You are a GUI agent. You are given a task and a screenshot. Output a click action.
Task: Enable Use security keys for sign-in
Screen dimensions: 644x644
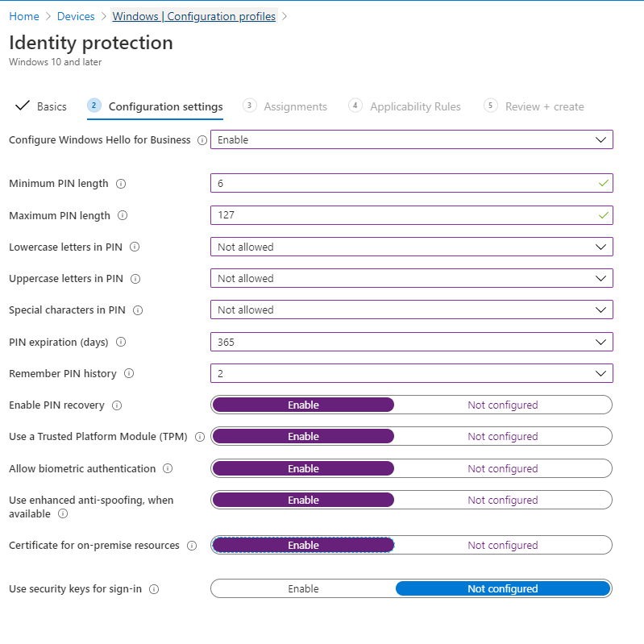(303, 589)
